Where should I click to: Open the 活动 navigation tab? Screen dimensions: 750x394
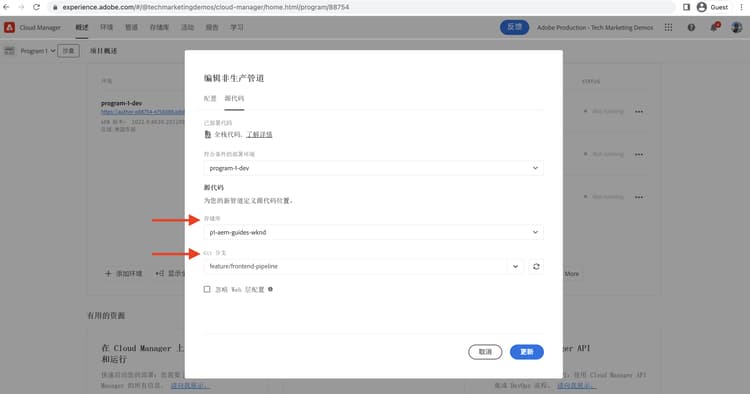187,27
